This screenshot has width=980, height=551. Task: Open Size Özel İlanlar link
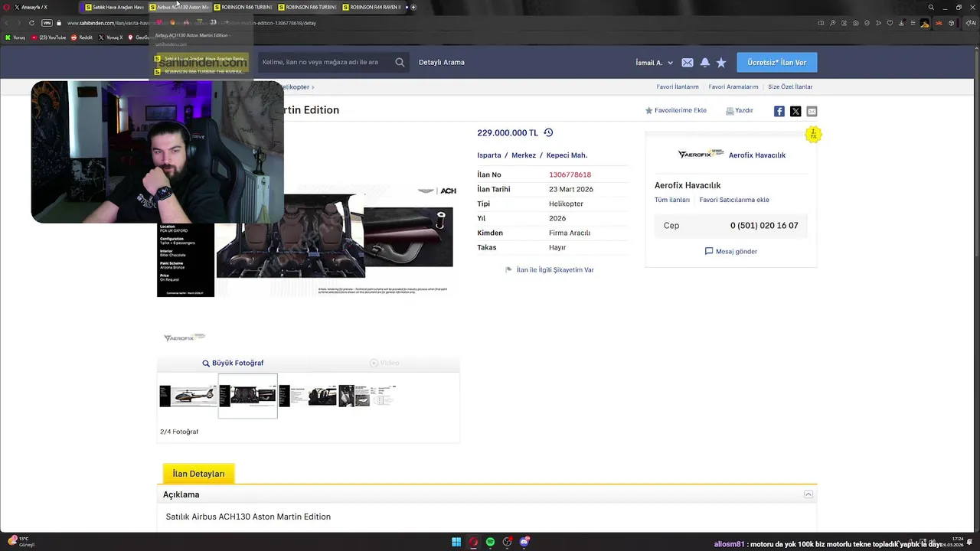point(790,86)
